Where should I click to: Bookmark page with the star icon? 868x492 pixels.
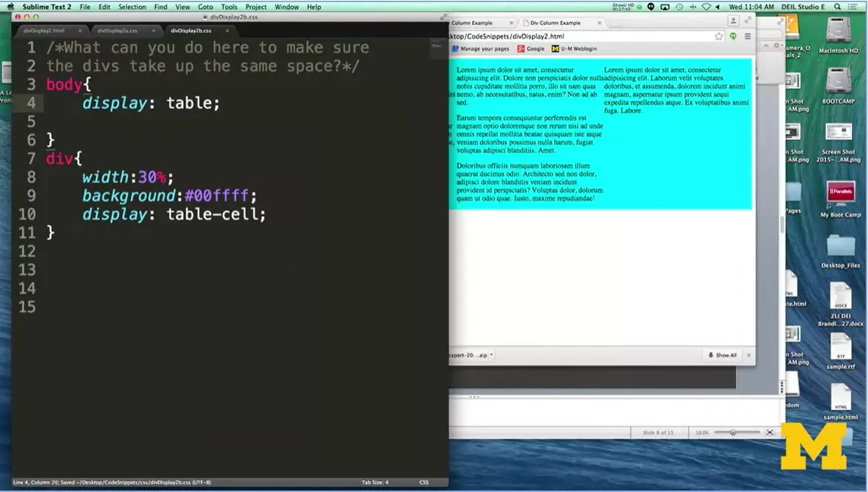[x=719, y=36]
